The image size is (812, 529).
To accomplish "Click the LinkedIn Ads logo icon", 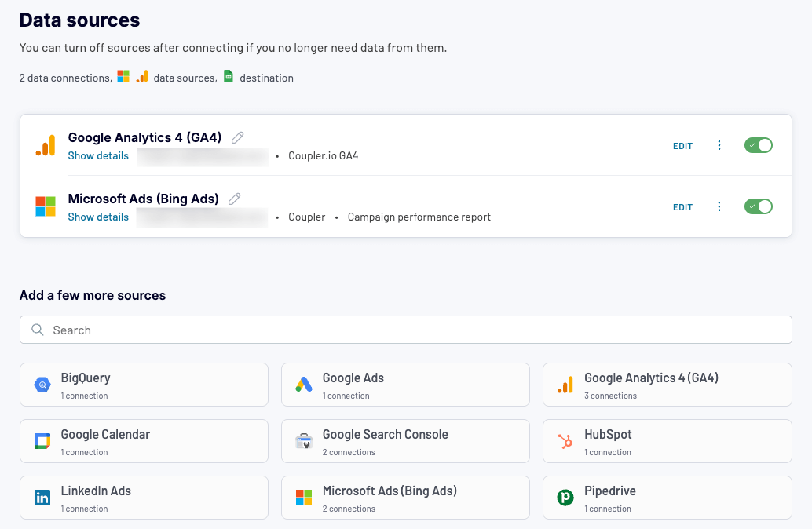I will tap(42, 498).
